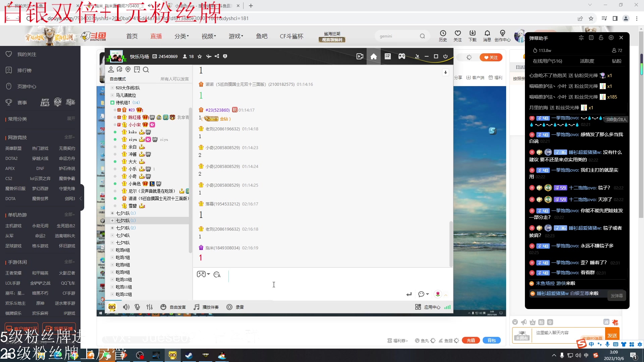Lock the 弹幕助手 panel with the lock icon
Image resolution: width=644 pixels, height=362 pixels.
(x=601, y=38)
